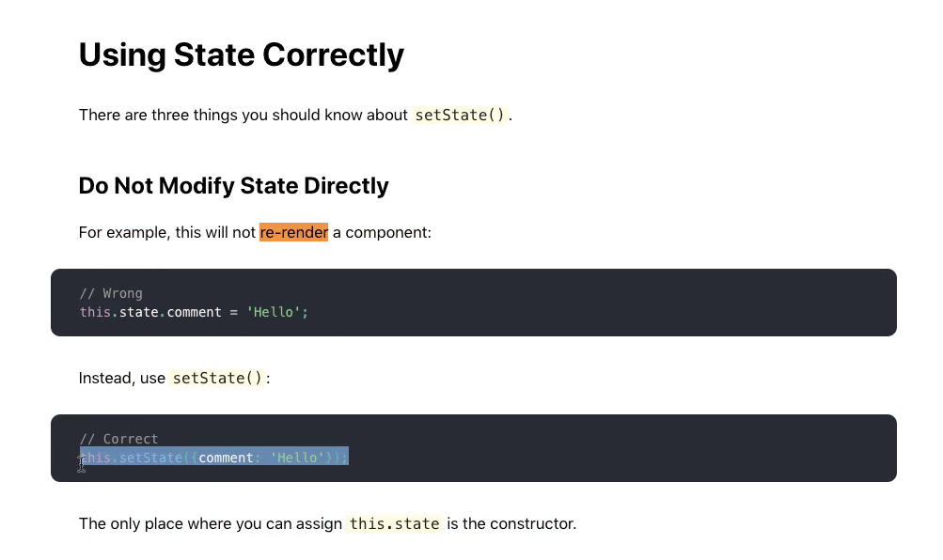Click the 'Hello' string in the correct example

pyautogui.click(x=297, y=458)
